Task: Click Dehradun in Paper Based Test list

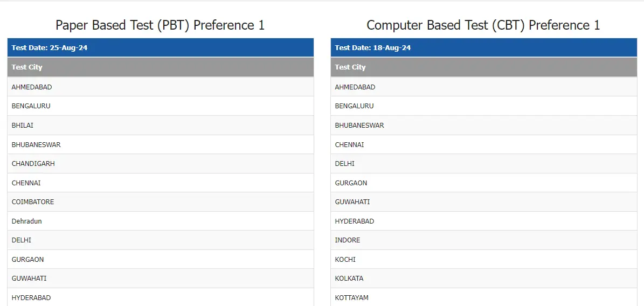Action: pos(27,221)
